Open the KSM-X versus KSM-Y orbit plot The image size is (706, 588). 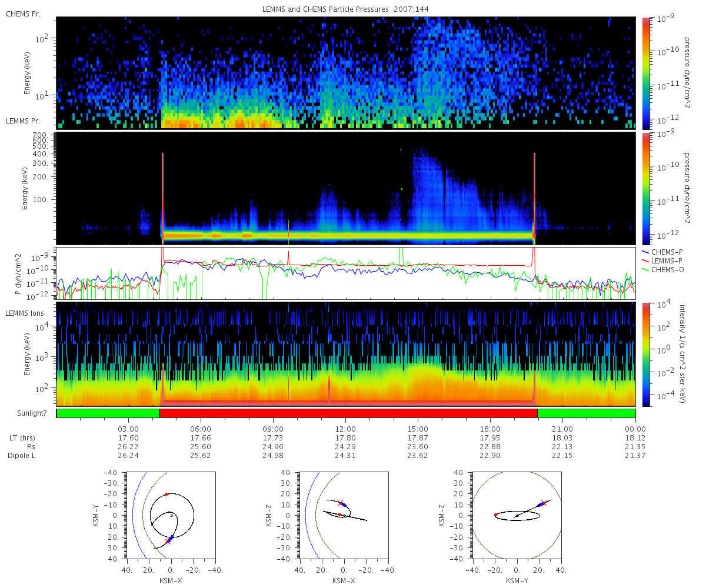pos(171,516)
